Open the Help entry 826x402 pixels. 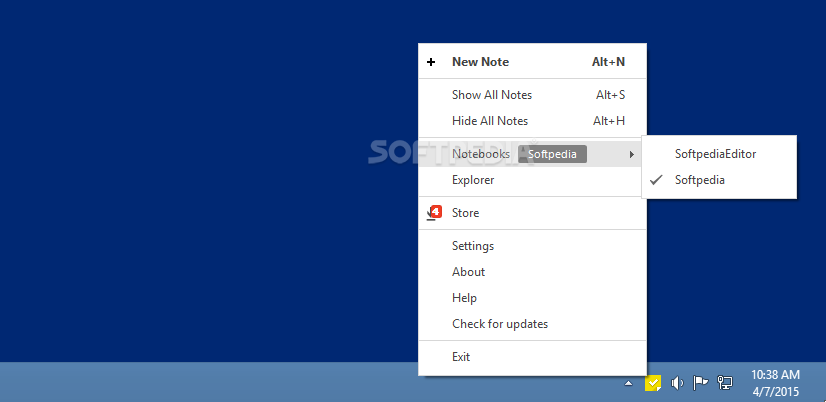(x=532, y=298)
